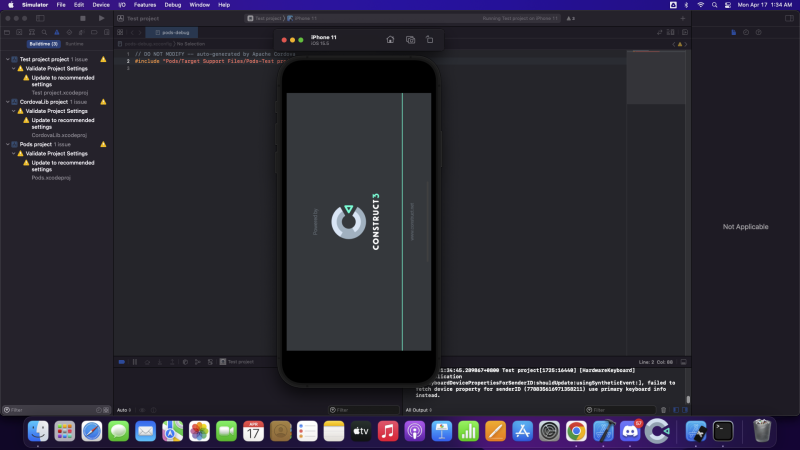Click the warnings count indicator in toolbar
Image resolution: width=800 pixels, height=450 pixels.
pyautogui.click(x=570, y=18)
